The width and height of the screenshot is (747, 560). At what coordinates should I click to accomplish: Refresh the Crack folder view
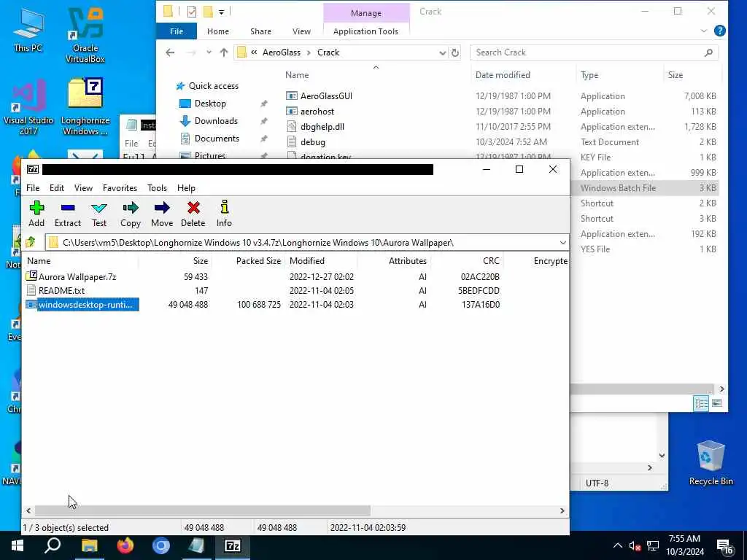(455, 52)
